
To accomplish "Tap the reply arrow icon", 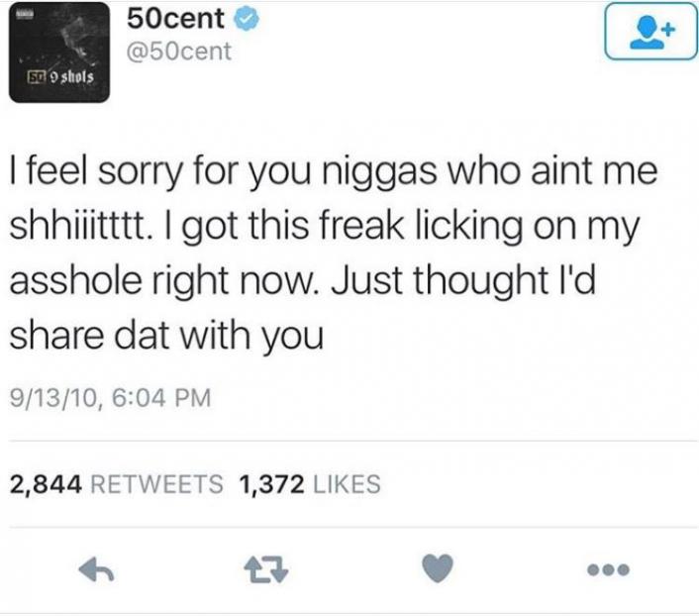I will click(96, 570).
